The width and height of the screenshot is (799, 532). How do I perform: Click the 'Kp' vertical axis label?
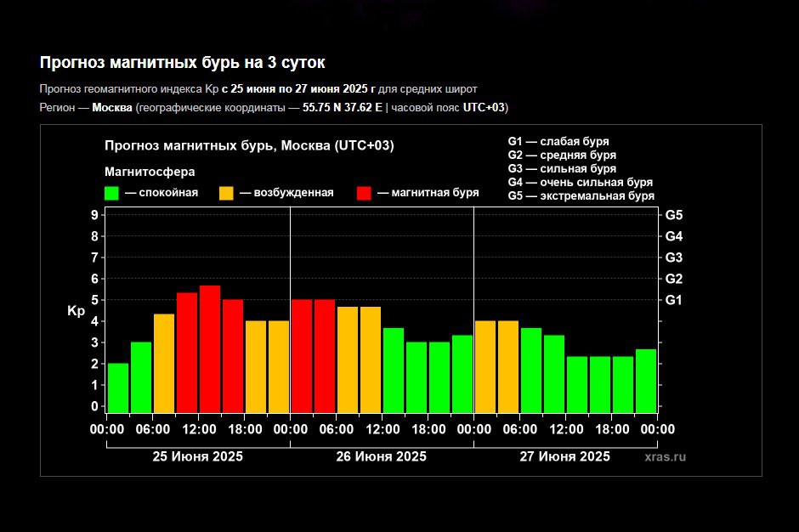pos(76,311)
